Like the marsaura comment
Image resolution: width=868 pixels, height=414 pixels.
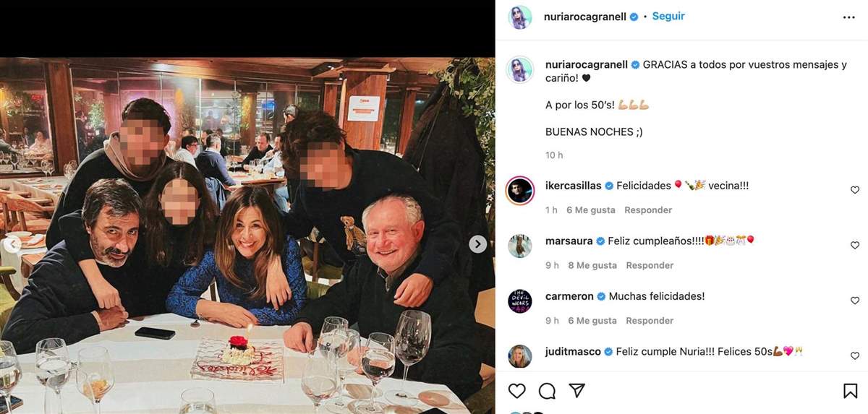(855, 246)
